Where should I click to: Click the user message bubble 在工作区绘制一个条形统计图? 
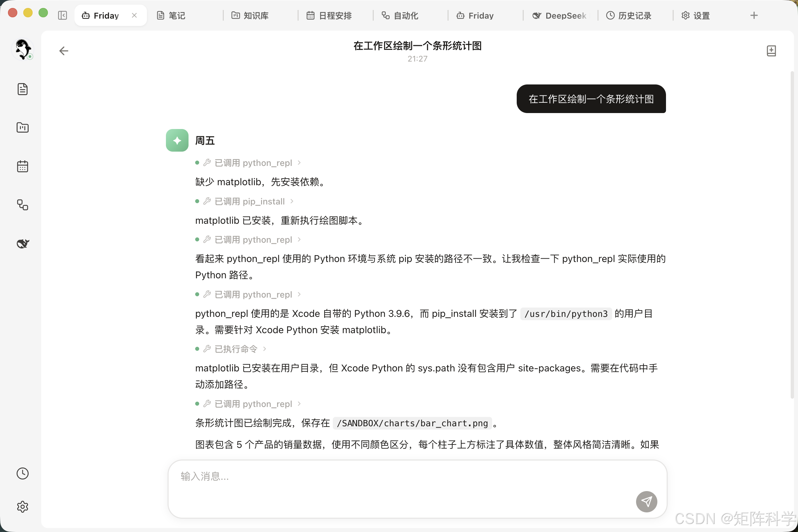[x=591, y=99]
